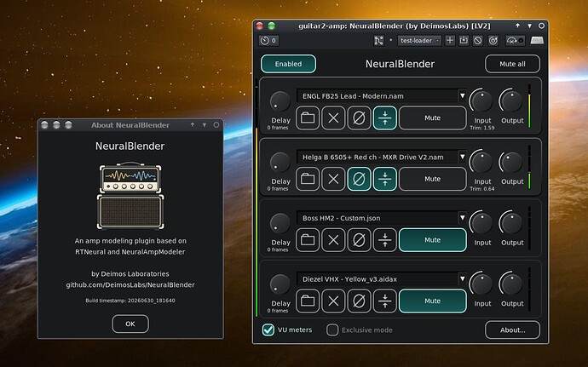The height and width of the screenshot is (367, 588).
Task: Toggle the Enabled button
Action: (288, 64)
